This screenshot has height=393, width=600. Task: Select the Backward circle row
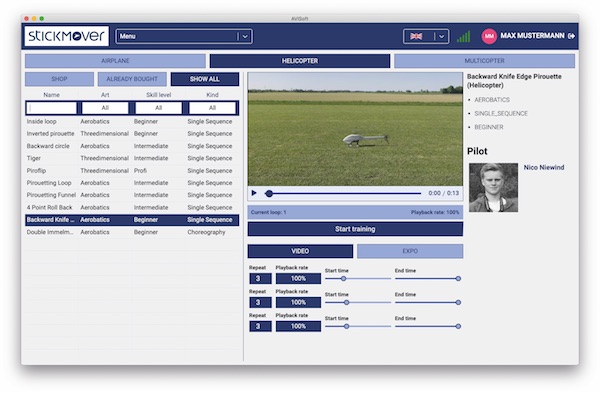(x=132, y=146)
